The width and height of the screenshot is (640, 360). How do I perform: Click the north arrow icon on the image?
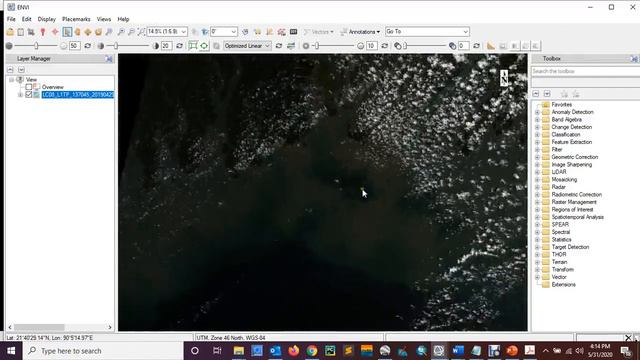504,78
